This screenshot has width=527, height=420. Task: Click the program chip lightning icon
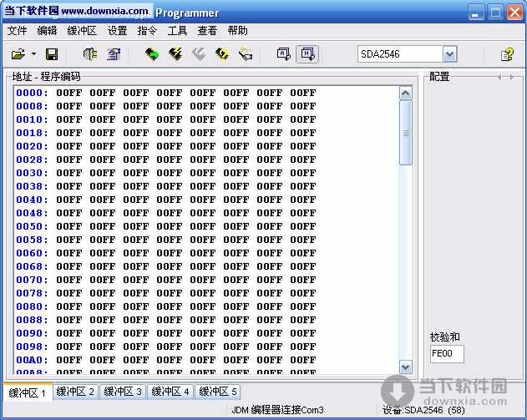175,54
